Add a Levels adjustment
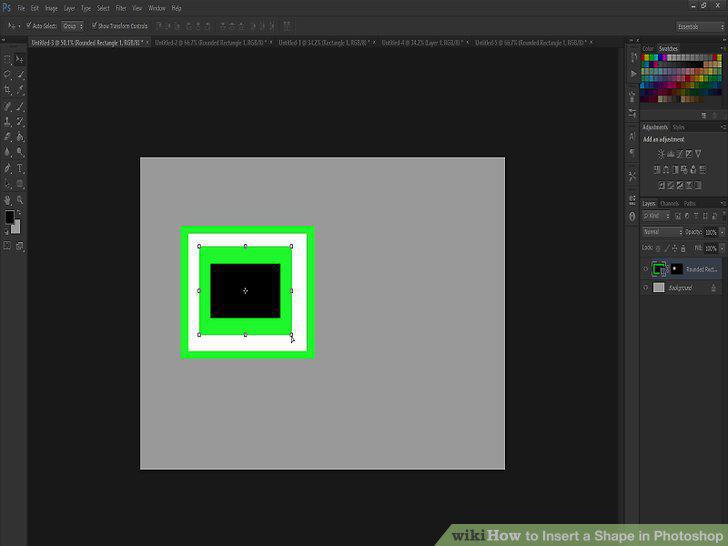Screen dimensions: 728x546 (x=670, y=154)
